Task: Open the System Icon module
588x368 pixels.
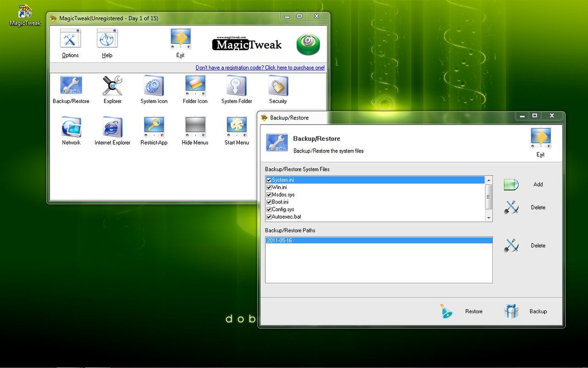Action: [154, 86]
